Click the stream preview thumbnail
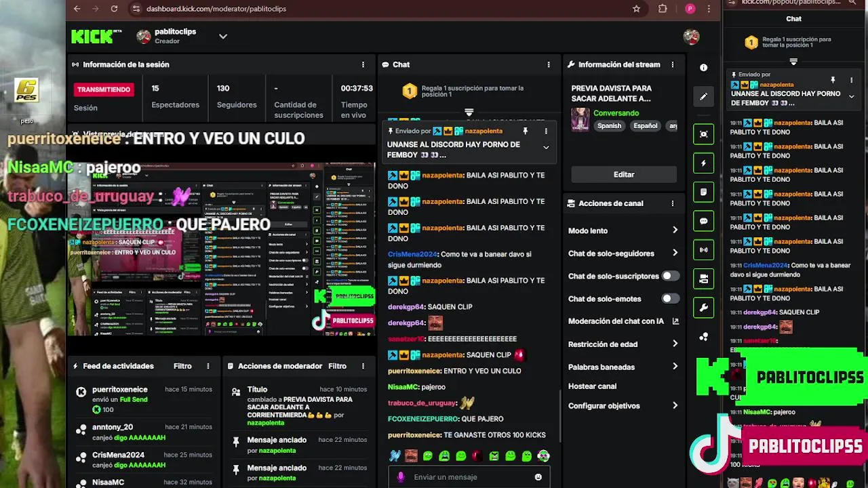The width and height of the screenshot is (868, 488). [x=222, y=249]
